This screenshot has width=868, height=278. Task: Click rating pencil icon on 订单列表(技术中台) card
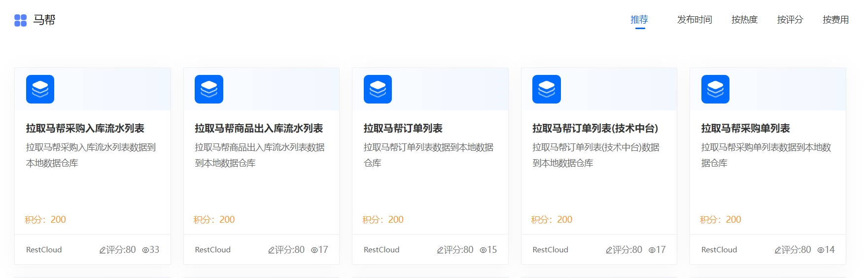pyautogui.click(x=609, y=250)
